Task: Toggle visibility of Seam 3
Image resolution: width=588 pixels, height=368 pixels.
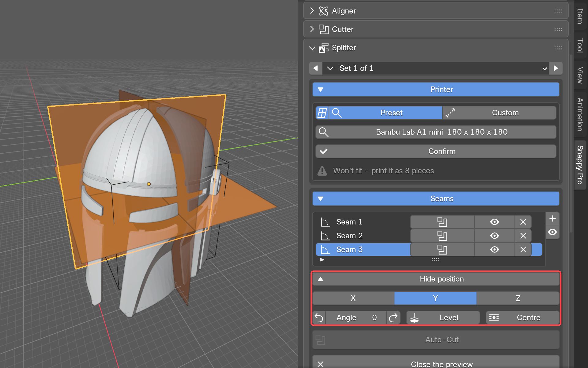Action: click(x=495, y=250)
